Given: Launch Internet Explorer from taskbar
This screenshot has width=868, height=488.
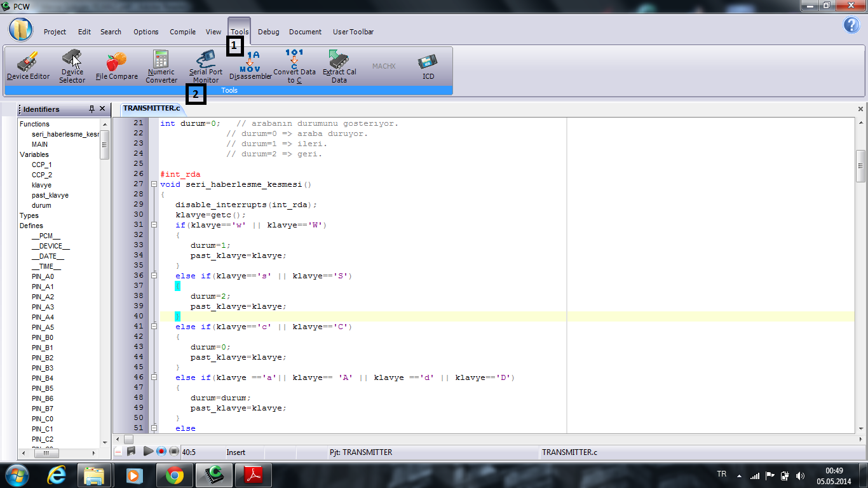Looking at the screenshot, I should coord(57,475).
